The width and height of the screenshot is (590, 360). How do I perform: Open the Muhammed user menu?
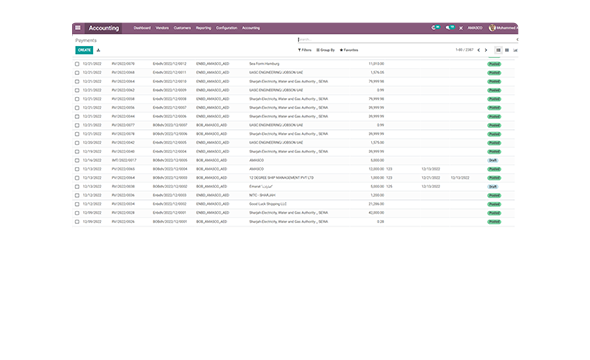[x=503, y=28]
